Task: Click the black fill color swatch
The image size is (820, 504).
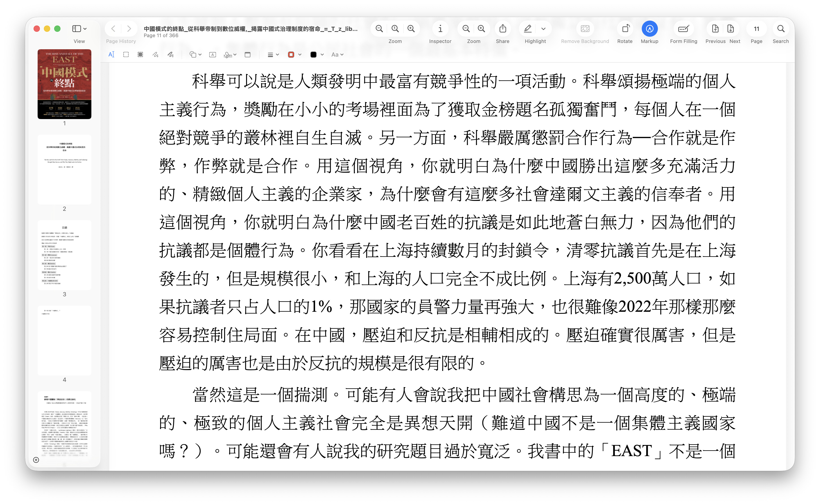Action: (313, 55)
